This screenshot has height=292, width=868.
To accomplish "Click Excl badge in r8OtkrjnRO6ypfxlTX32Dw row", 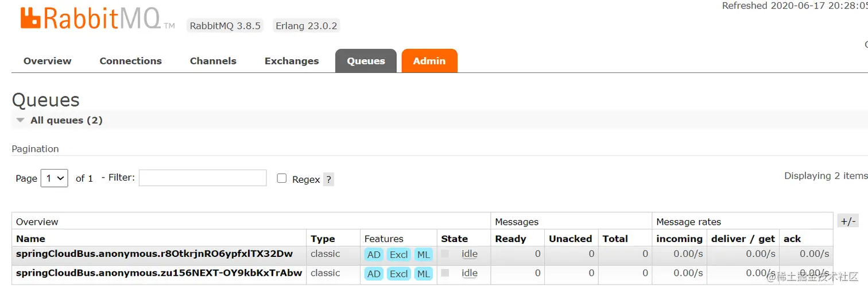I will [x=398, y=255].
